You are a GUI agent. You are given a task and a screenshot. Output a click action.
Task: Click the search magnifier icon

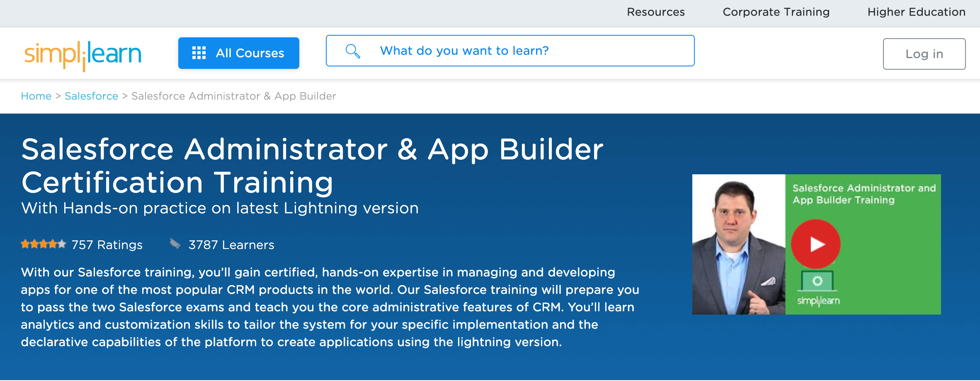point(352,51)
